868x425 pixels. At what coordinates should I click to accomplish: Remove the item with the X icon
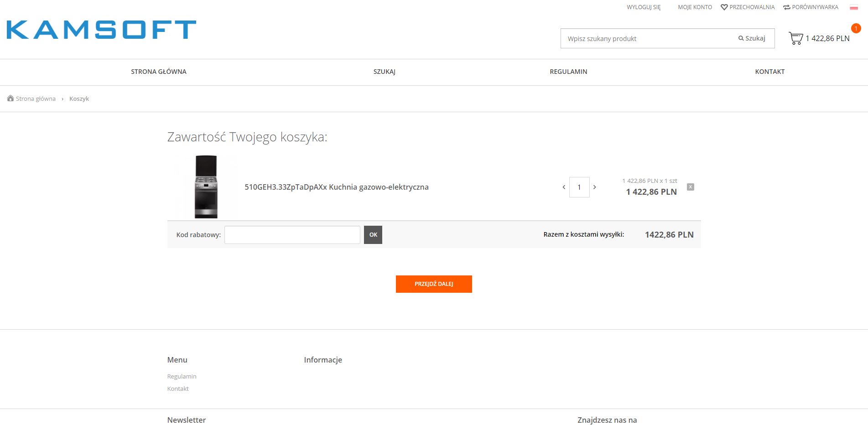click(691, 187)
